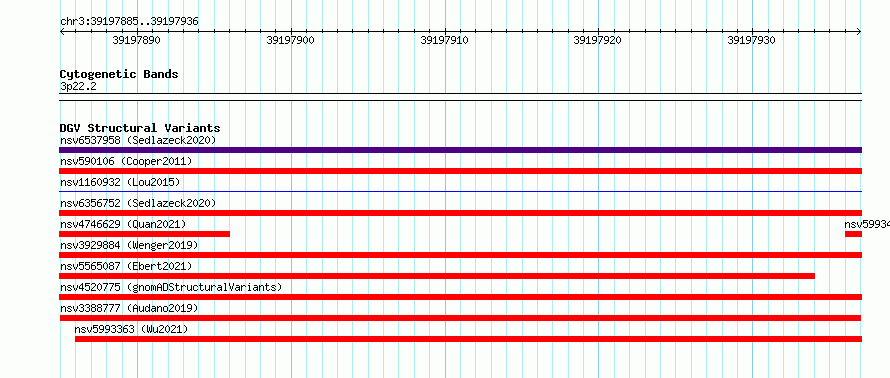Click the red bar for nsv5993363
890x378 pixels.
click(468, 339)
